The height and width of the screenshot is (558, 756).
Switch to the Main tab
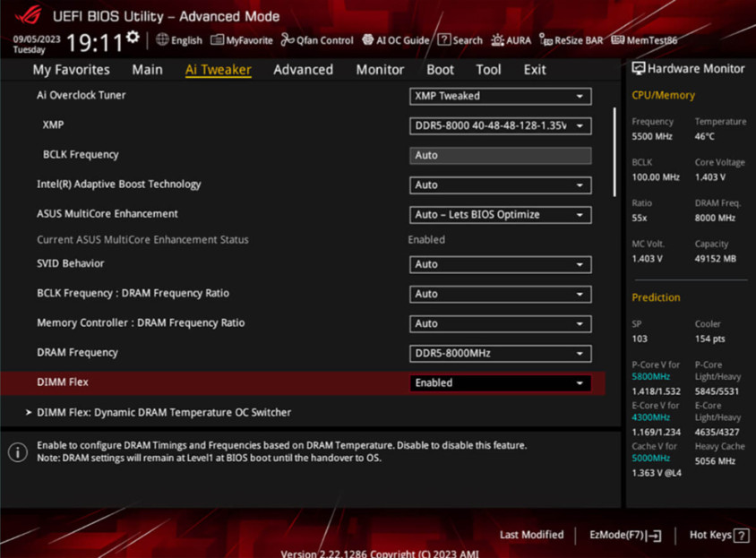(x=147, y=70)
